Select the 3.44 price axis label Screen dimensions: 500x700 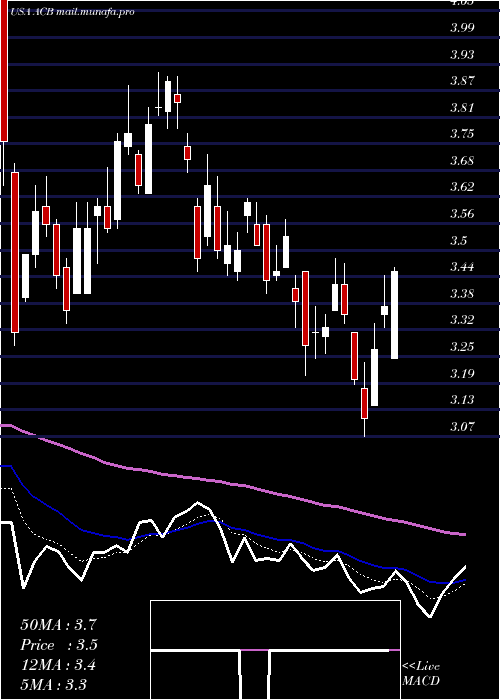(x=462, y=267)
